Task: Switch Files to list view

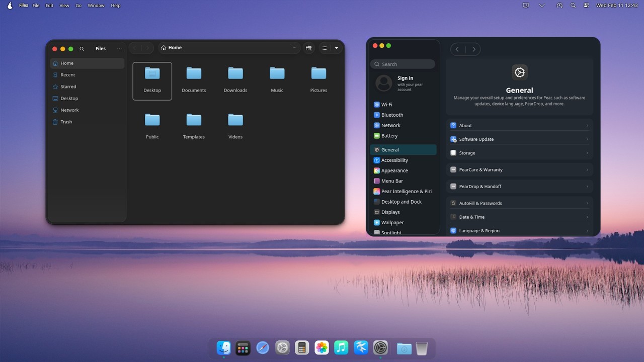Action: coord(325,48)
